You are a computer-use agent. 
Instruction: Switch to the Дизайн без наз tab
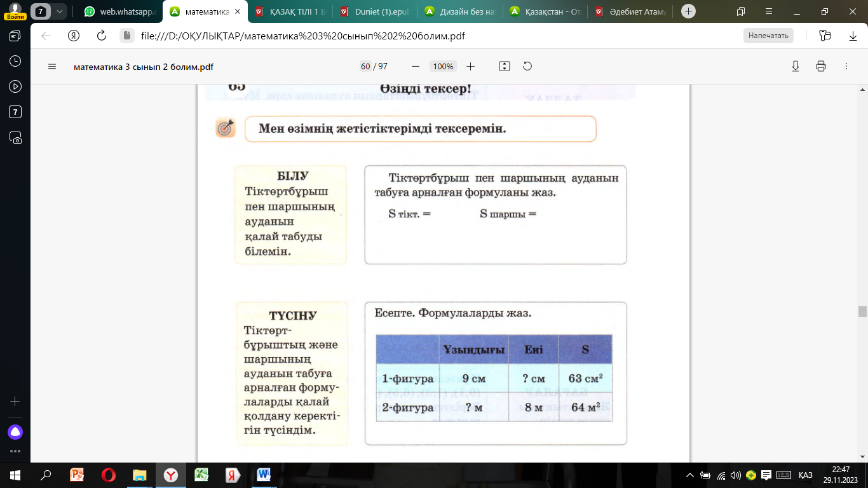coord(461,11)
